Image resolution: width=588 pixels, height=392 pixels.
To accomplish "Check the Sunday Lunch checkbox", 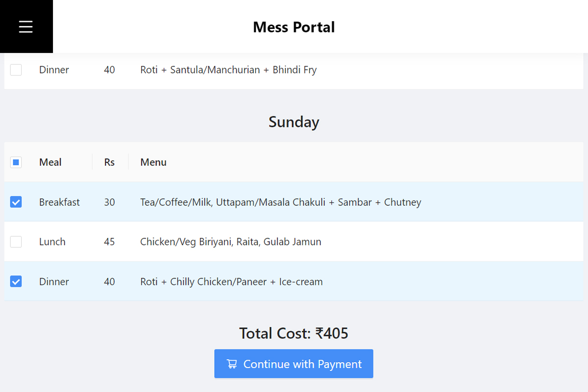I will tap(16, 242).
